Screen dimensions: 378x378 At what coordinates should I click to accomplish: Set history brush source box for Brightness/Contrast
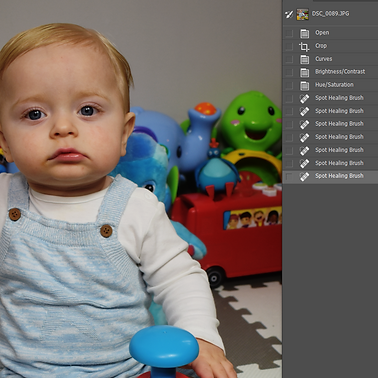289,72
